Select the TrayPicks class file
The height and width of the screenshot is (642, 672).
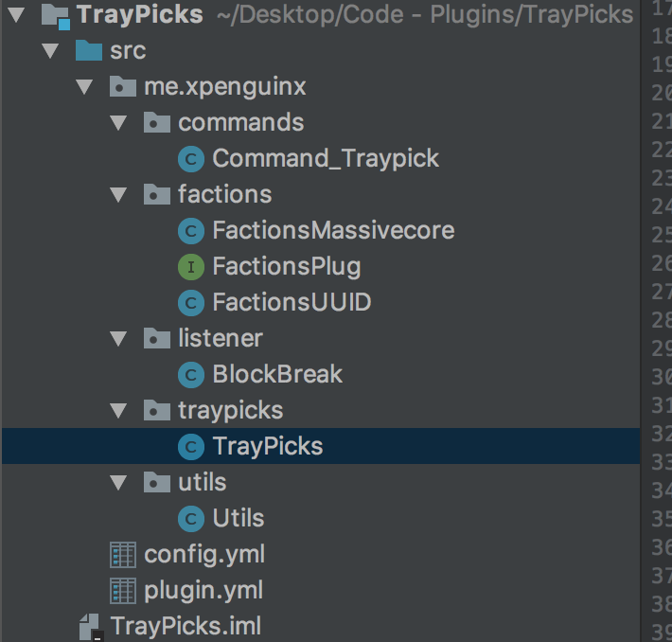pos(267,447)
